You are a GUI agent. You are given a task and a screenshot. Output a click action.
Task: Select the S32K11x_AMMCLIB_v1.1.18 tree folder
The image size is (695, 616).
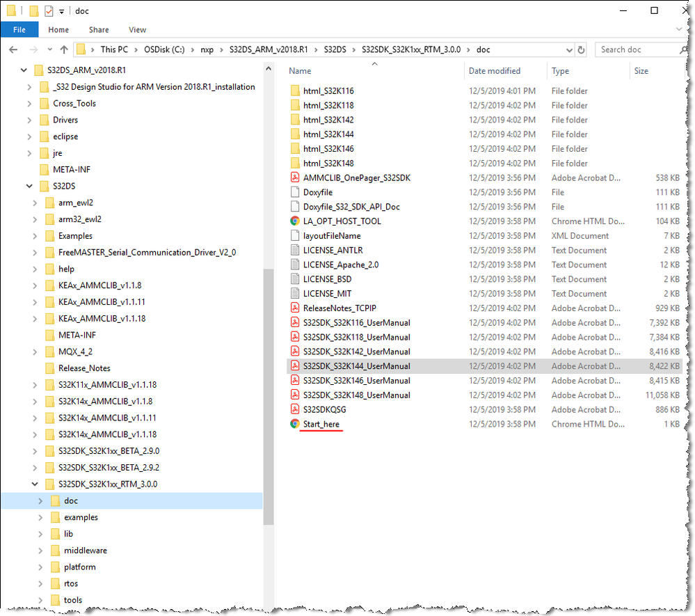click(107, 384)
